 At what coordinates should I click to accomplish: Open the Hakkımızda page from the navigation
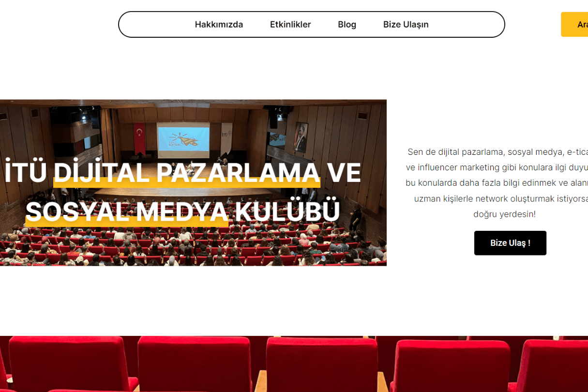click(219, 24)
